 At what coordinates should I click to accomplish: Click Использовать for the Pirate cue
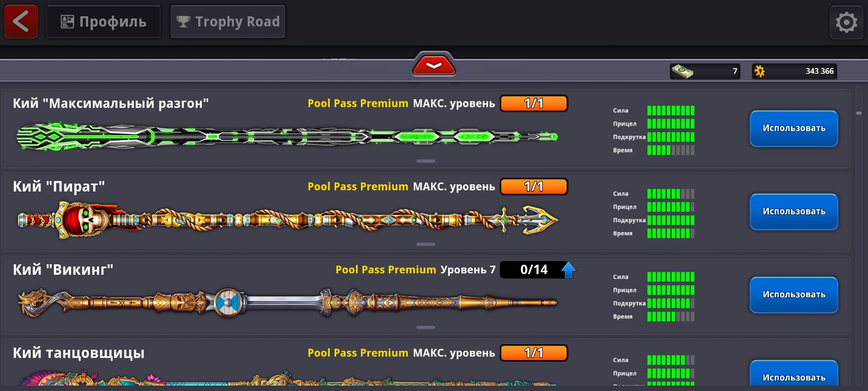[x=794, y=212]
